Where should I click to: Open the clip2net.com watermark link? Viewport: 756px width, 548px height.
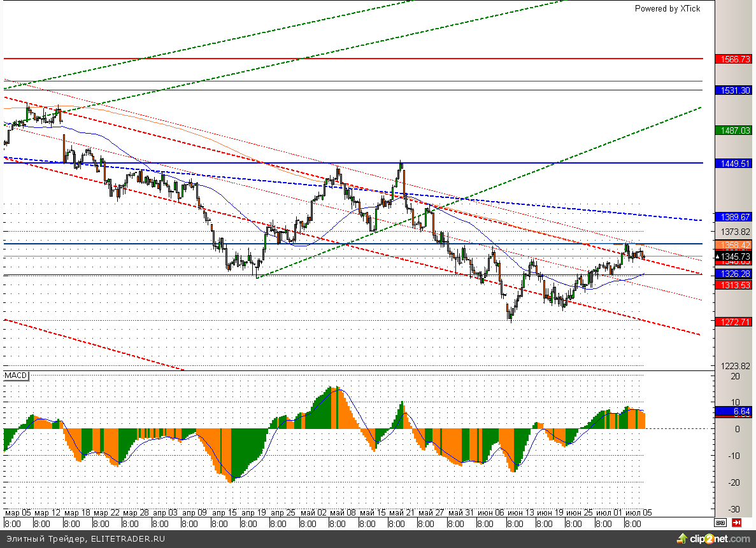pos(720,539)
